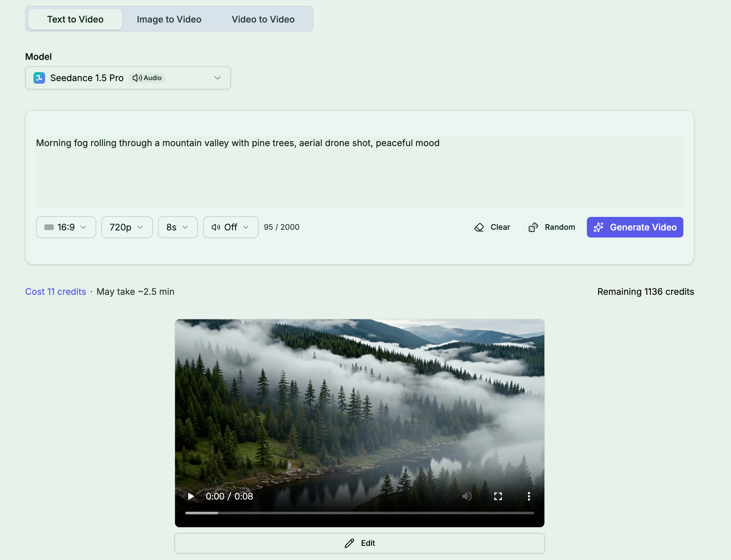Image resolution: width=731 pixels, height=560 pixels.
Task: Select the Video to Video tab
Action: tap(263, 19)
